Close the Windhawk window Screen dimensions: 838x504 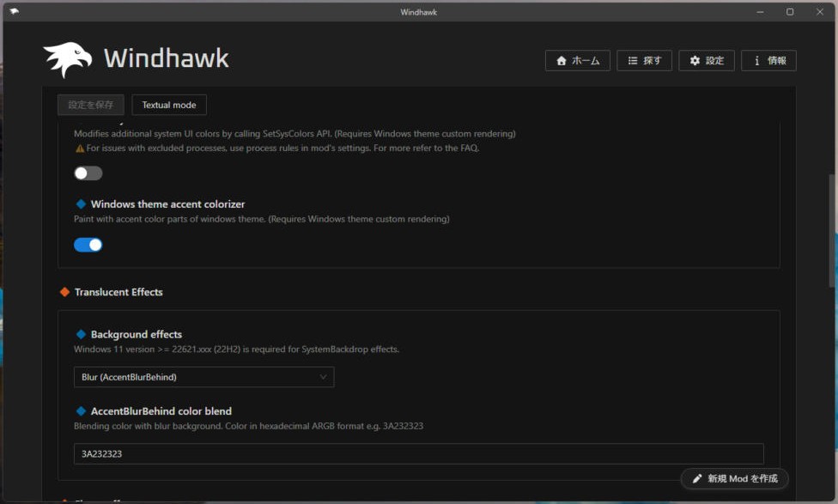820,12
